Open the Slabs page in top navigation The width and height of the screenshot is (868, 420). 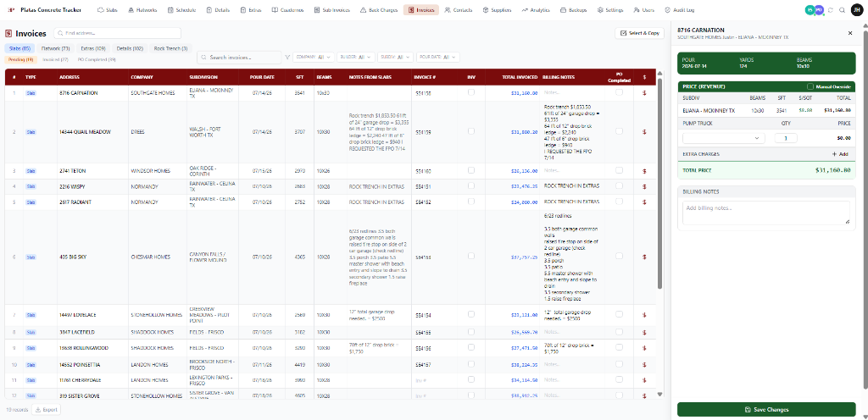click(x=108, y=10)
